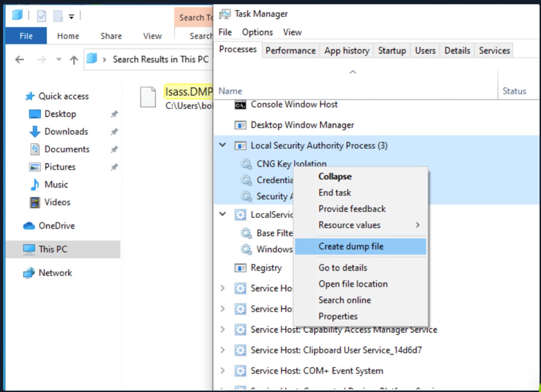This screenshot has height=392, width=541.
Task: Open the Details tab in Task Manager
Action: [x=457, y=51]
